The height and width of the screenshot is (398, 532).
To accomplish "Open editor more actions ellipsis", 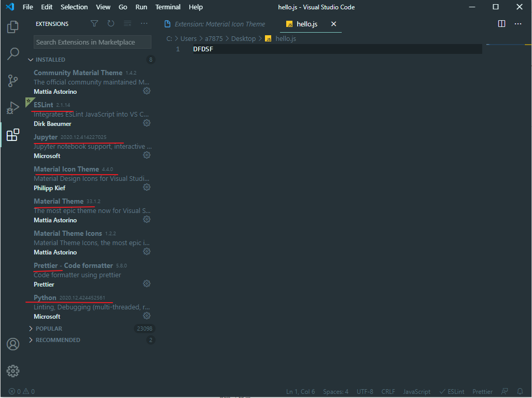I will click(x=518, y=24).
